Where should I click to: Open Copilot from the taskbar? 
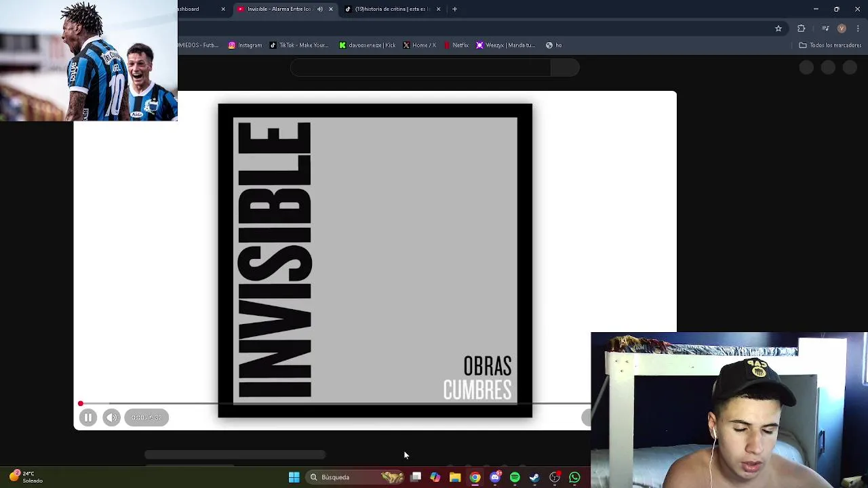[435, 477]
